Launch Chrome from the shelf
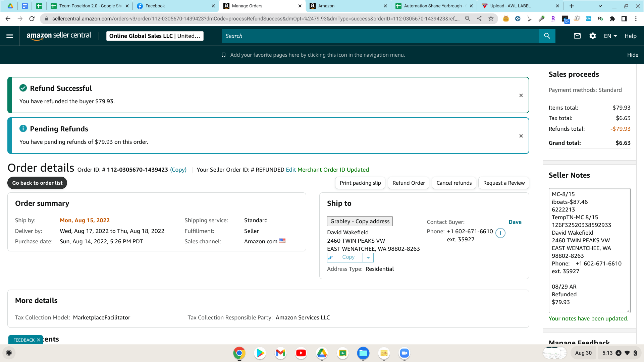This screenshot has height=362, width=644. [239, 353]
